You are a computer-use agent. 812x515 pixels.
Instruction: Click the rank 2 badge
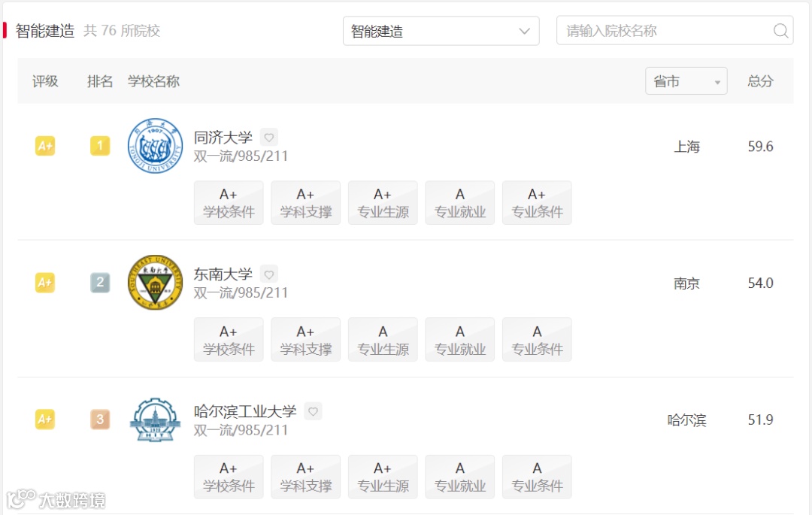(x=100, y=283)
